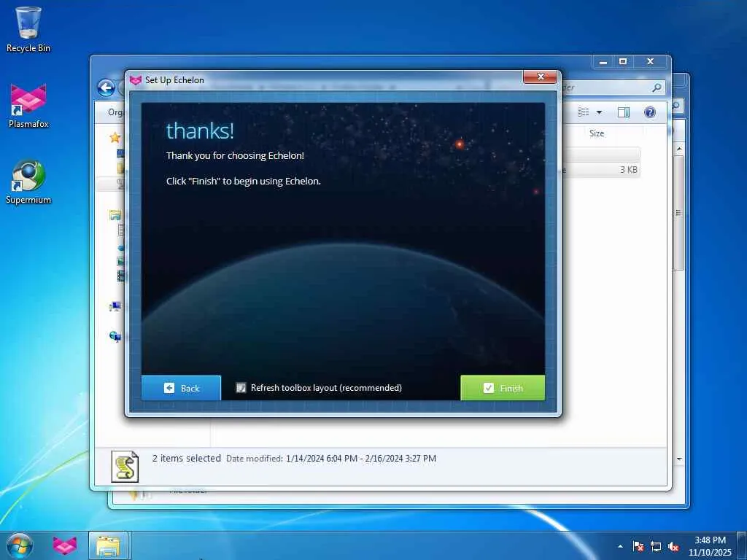Sort by Size column header

click(x=597, y=133)
